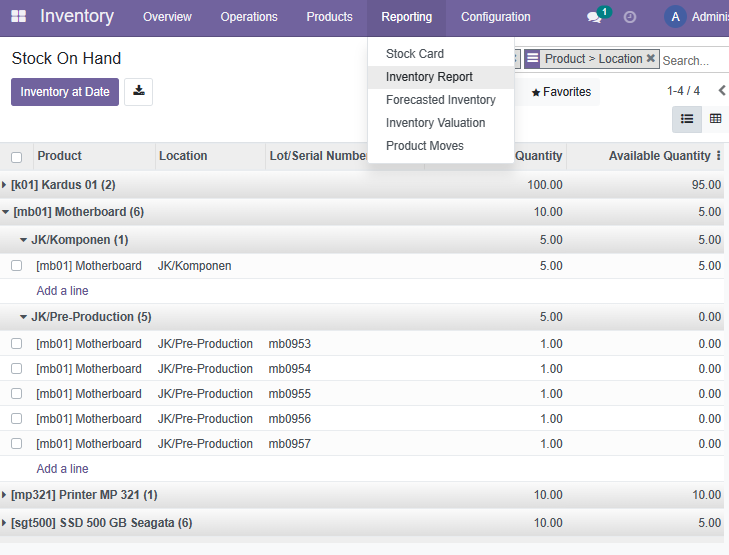Click the 100.00 quantity for Kardus 01
The width and height of the screenshot is (729, 555).
click(x=545, y=185)
